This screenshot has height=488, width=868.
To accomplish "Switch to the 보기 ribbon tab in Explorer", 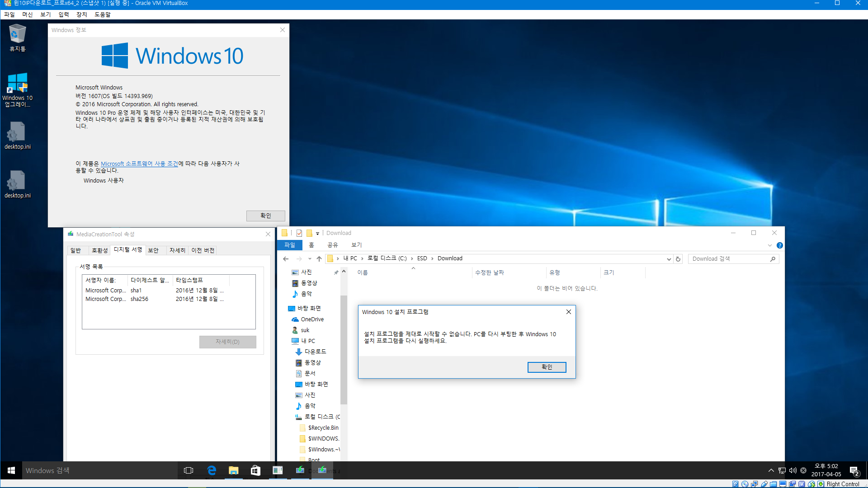I will click(357, 245).
